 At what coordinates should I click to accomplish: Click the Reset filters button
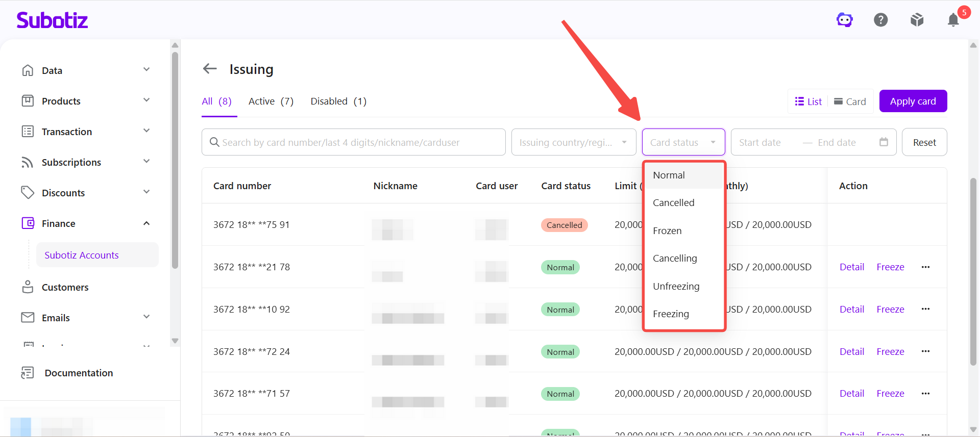coord(924,142)
